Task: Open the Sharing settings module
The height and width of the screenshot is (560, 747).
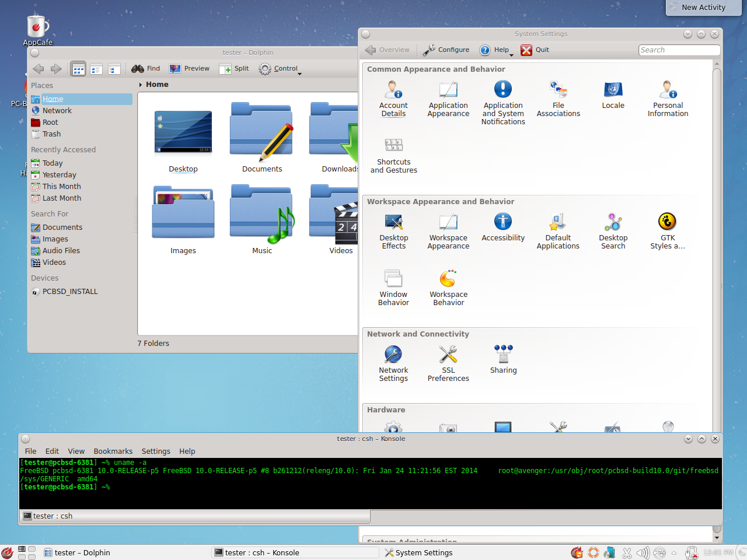Action: pos(504,360)
